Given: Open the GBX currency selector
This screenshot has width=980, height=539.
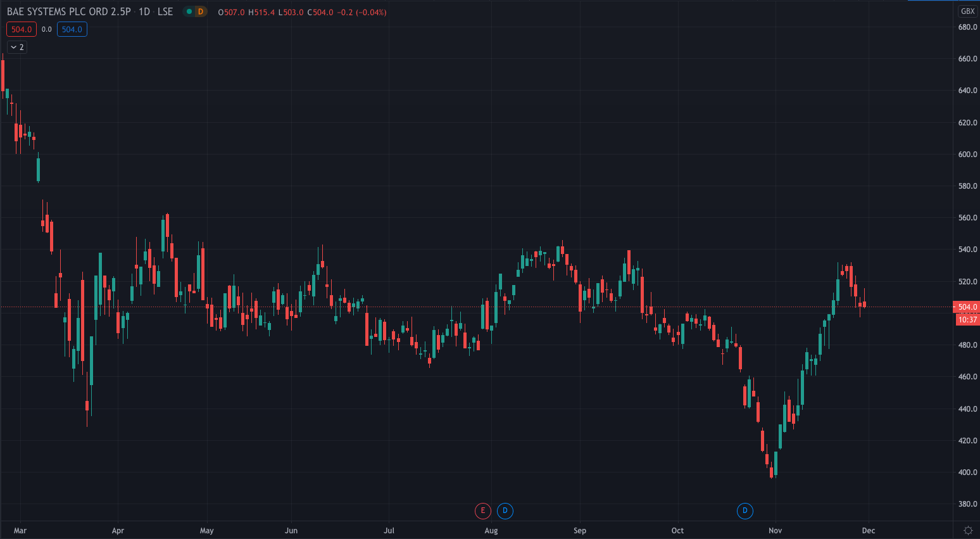Looking at the screenshot, I should [x=967, y=11].
